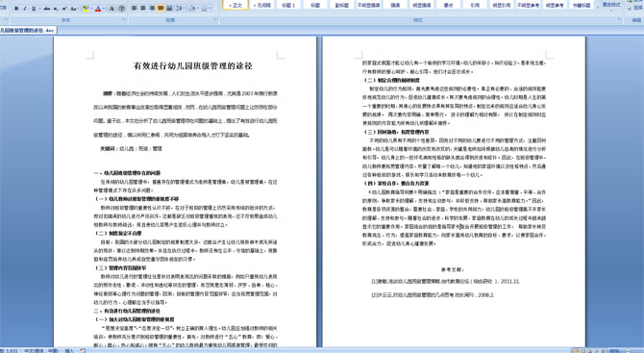Click the 参考文献 heading
644x353 pixels.
[452, 269]
